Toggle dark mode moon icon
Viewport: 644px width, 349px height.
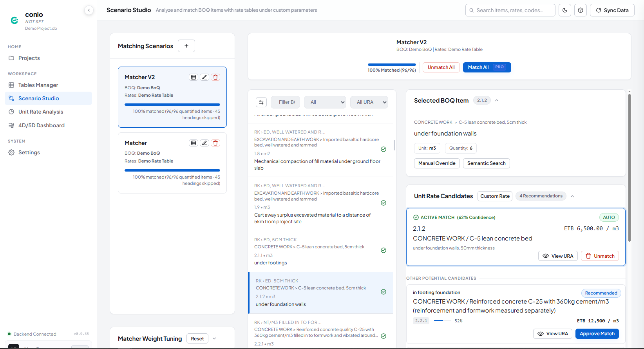point(565,10)
